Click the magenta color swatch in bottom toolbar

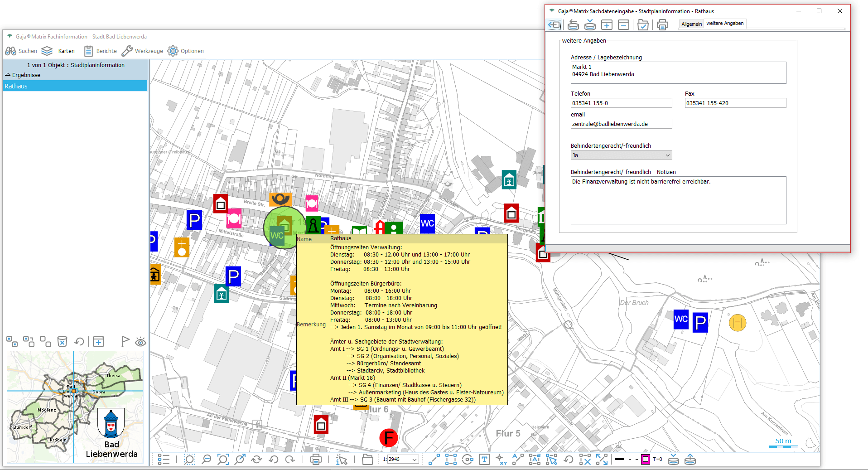coord(645,460)
